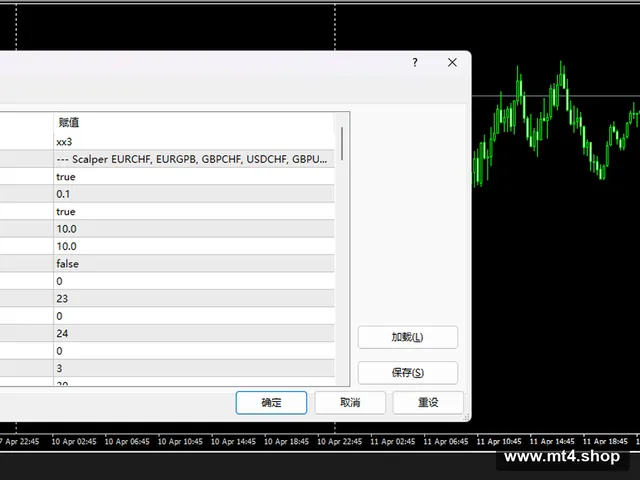The width and height of the screenshot is (640, 480).
Task: Select the 0 value between 23 and 24
Action: tap(194, 316)
